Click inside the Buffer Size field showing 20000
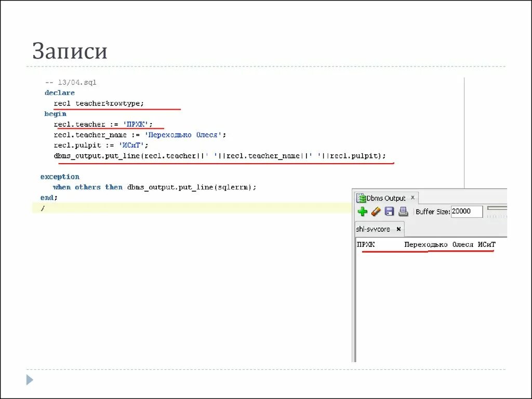The image size is (532, 399). 467,211
